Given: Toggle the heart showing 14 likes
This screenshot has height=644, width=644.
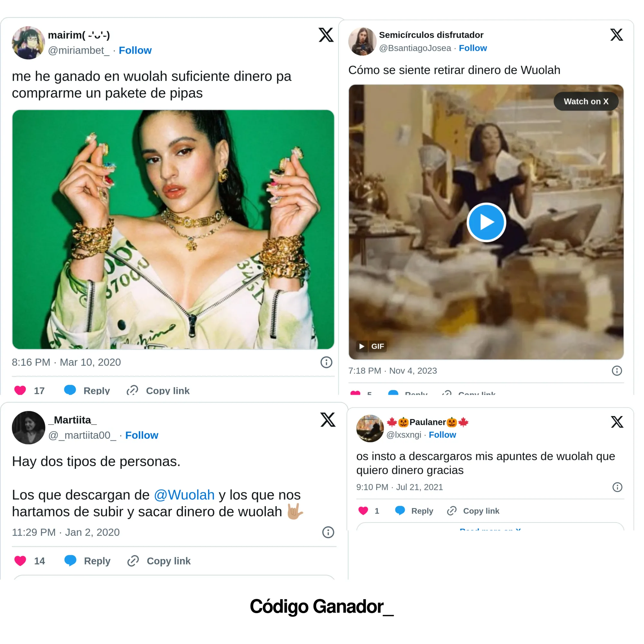Looking at the screenshot, I should (x=21, y=561).
